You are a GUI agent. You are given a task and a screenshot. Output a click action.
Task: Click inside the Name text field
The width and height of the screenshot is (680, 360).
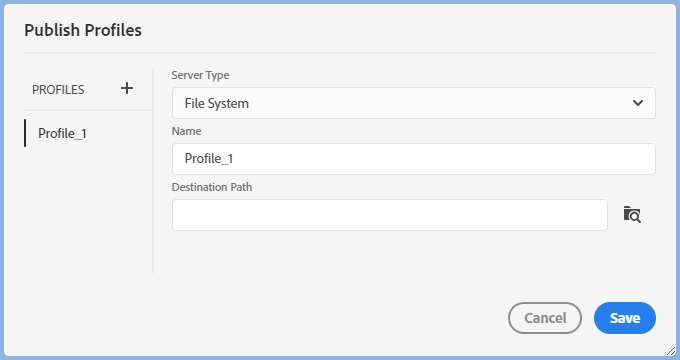414,159
